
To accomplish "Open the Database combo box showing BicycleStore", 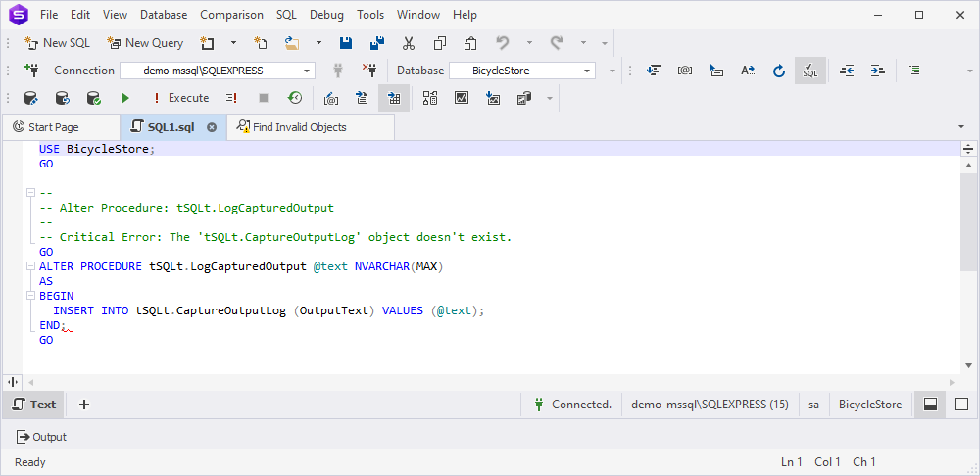I will click(522, 71).
